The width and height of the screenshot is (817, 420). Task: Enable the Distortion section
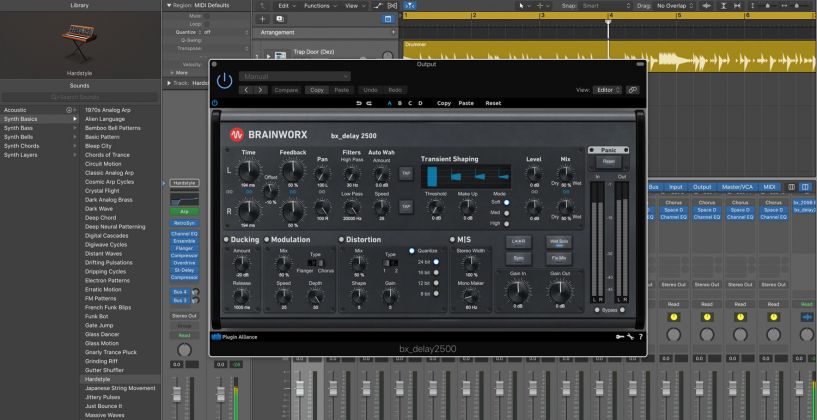click(x=341, y=240)
